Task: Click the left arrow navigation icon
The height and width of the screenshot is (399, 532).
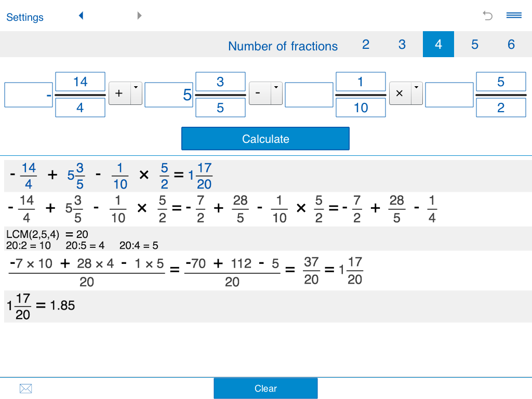Action: coord(81,16)
